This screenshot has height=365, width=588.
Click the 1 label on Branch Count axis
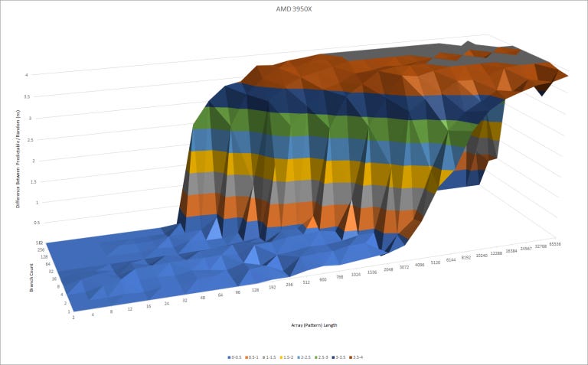click(69, 311)
